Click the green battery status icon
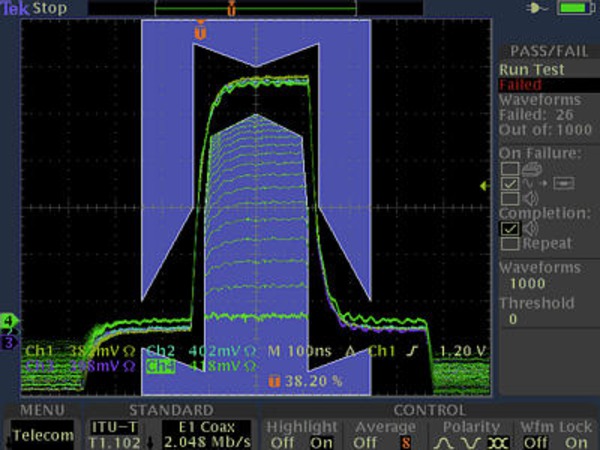 573,8
